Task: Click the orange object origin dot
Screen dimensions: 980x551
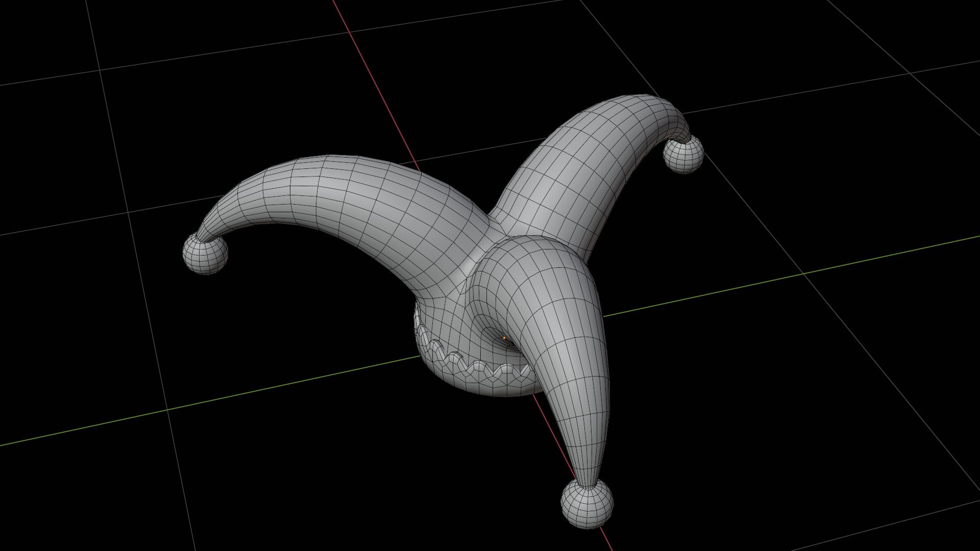Action: point(504,338)
